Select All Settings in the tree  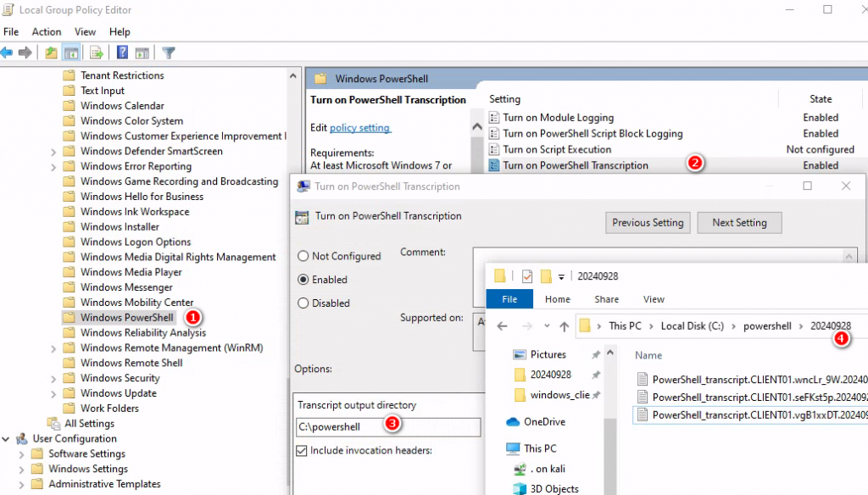click(82, 424)
